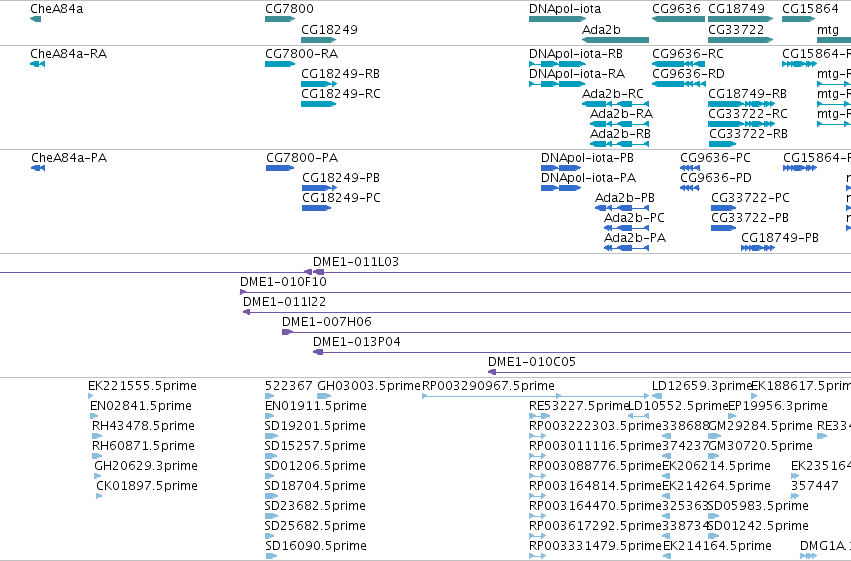851x561 pixels.
Task: Select EST EK221555.5prime
Action: (142, 386)
